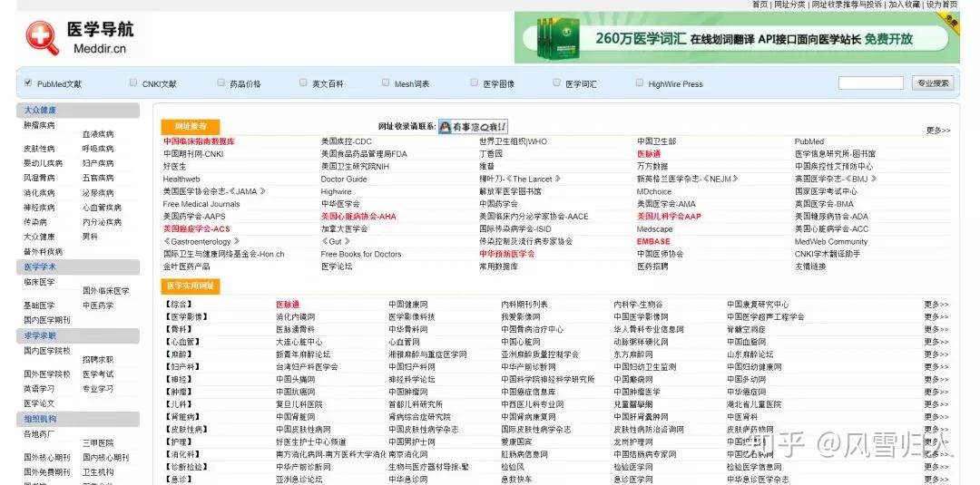Open the 丁香园 link

[491, 154]
